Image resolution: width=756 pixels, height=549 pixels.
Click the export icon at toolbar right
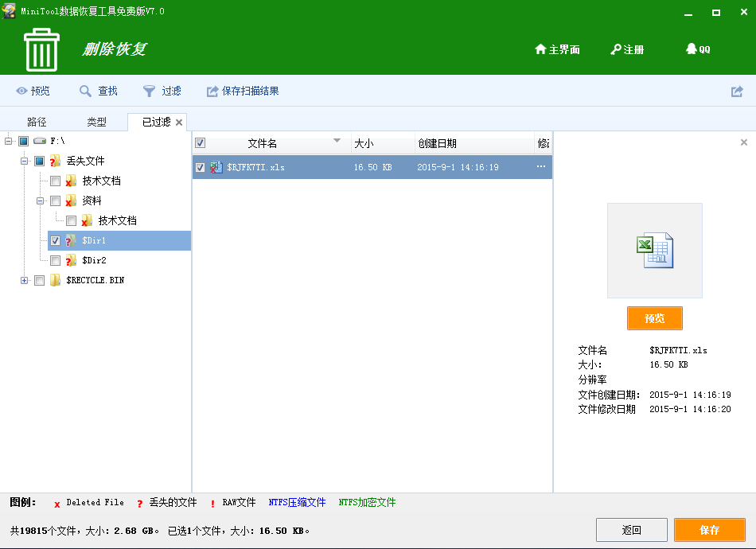coord(737,91)
